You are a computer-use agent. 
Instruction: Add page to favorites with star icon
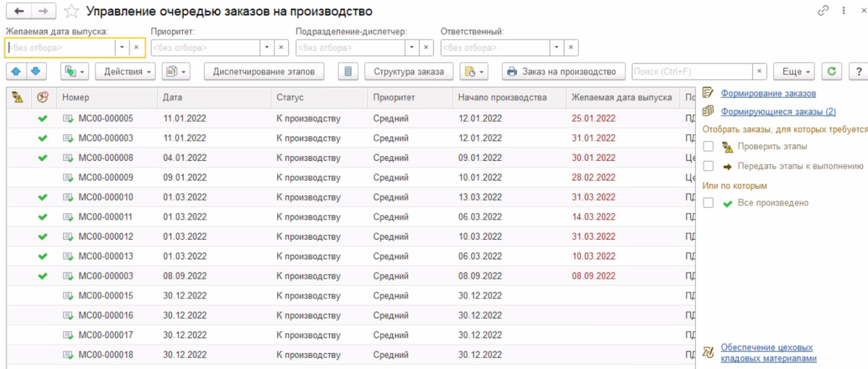point(71,12)
